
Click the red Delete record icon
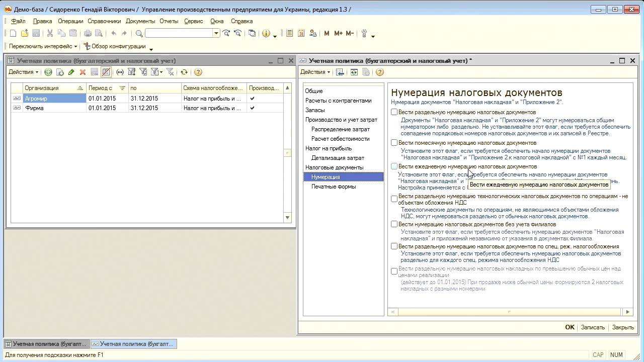(83, 72)
